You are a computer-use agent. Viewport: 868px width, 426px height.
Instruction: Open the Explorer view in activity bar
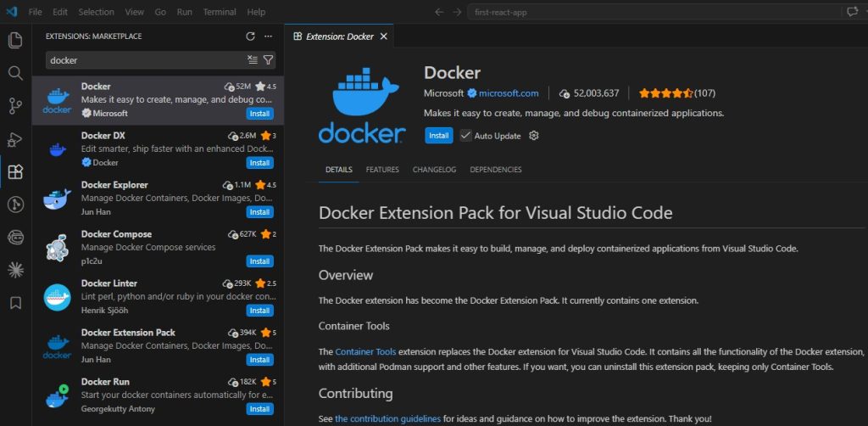click(x=15, y=40)
